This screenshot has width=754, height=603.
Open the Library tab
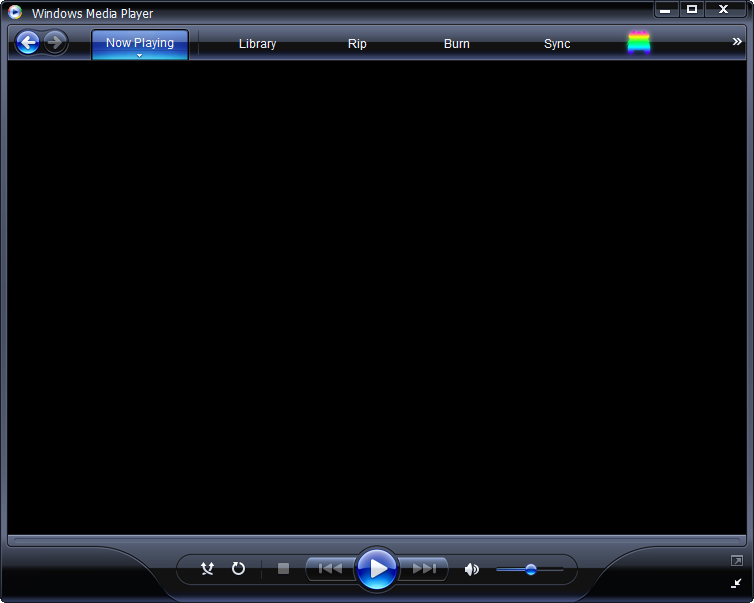(257, 44)
